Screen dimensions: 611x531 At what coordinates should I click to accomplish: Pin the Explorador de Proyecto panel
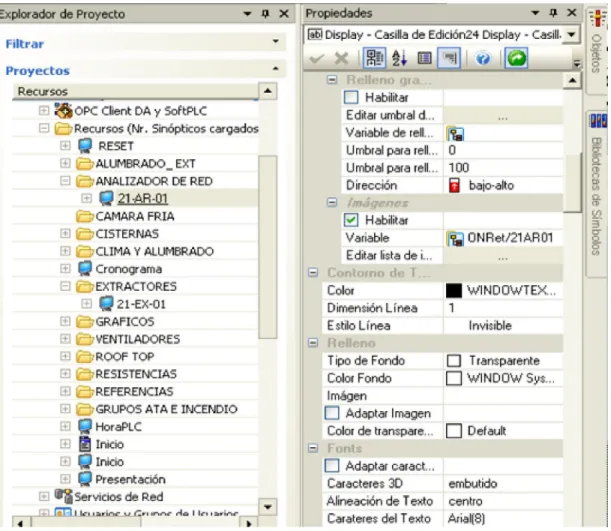[x=265, y=14]
